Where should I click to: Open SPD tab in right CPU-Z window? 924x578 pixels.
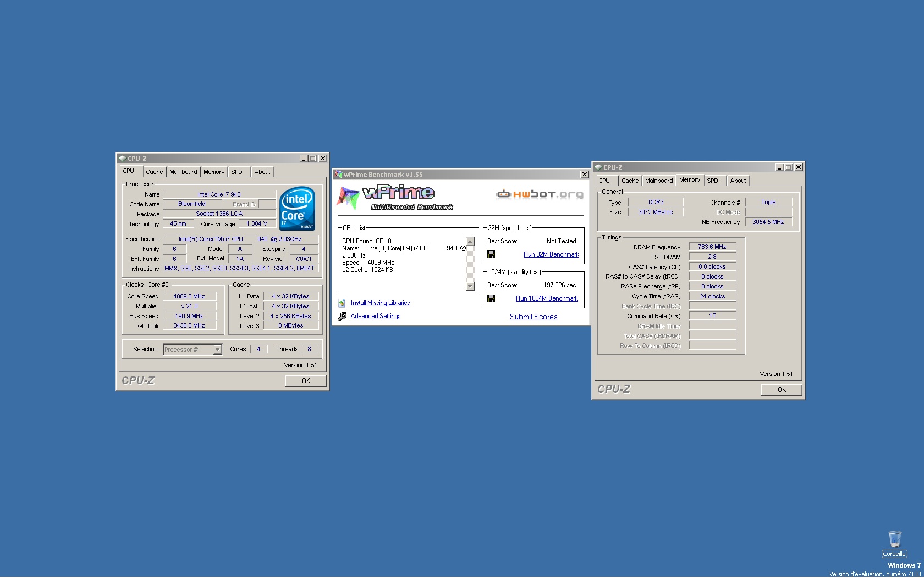[x=713, y=181]
